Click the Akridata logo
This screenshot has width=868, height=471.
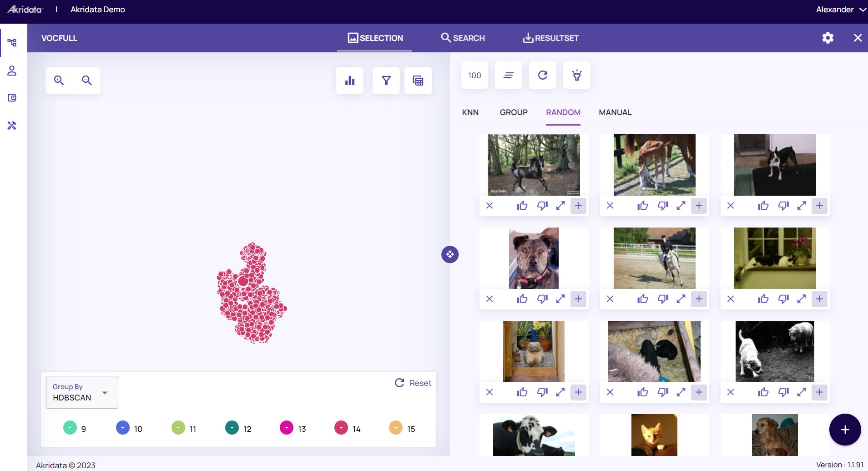point(25,10)
